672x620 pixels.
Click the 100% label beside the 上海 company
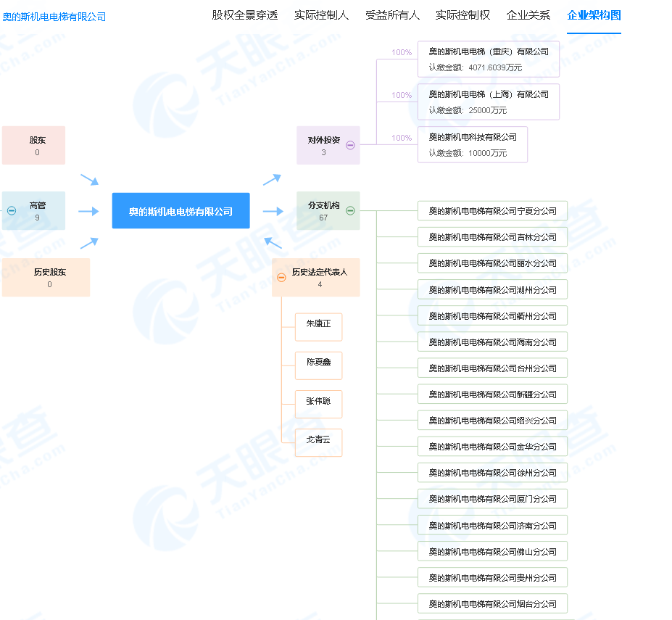[402, 95]
